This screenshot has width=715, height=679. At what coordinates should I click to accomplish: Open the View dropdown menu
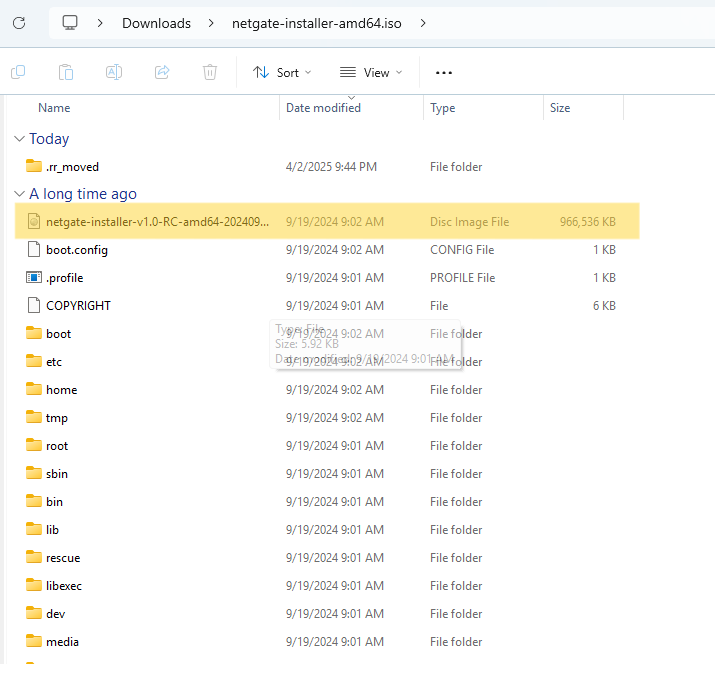pyautogui.click(x=371, y=73)
